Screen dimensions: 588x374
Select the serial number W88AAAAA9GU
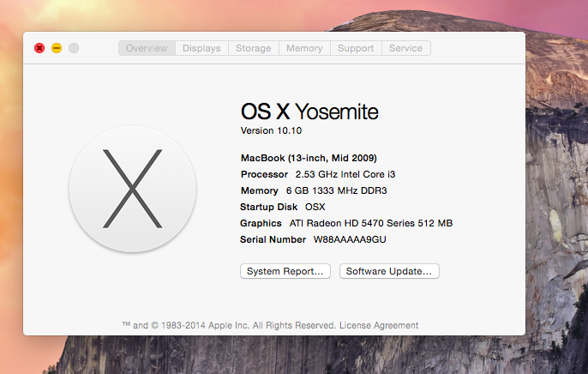(350, 239)
